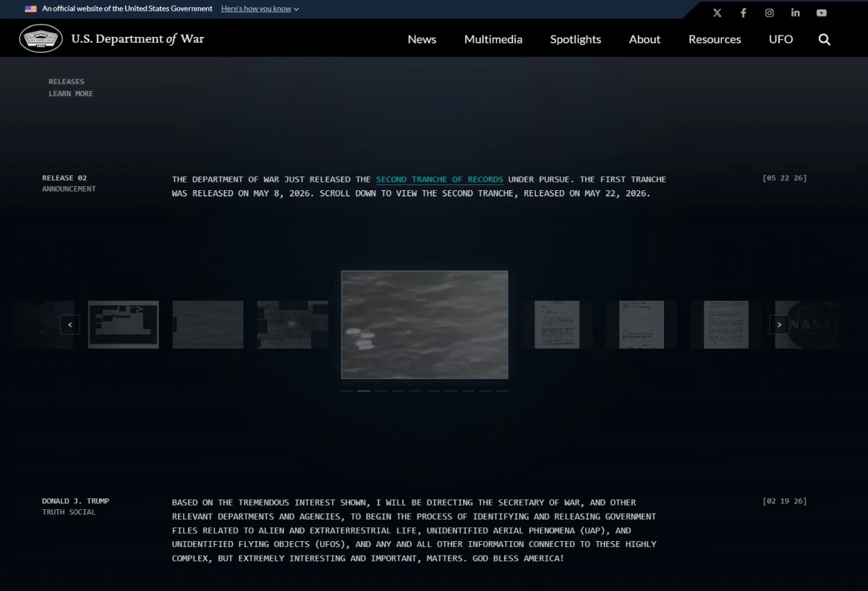
Task: Open the UFO nav item
Action: (780, 39)
